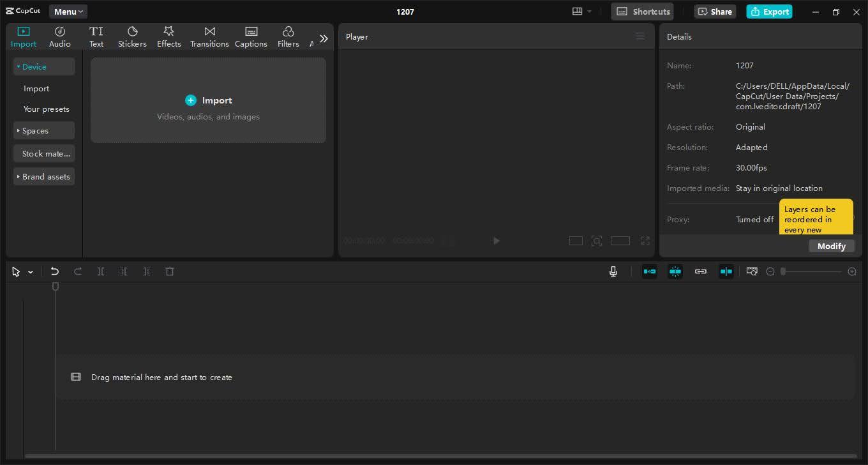This screenshot has width=868, height=465.
Task: Click the Delete left split tool
Action: [x=124, y=271]
